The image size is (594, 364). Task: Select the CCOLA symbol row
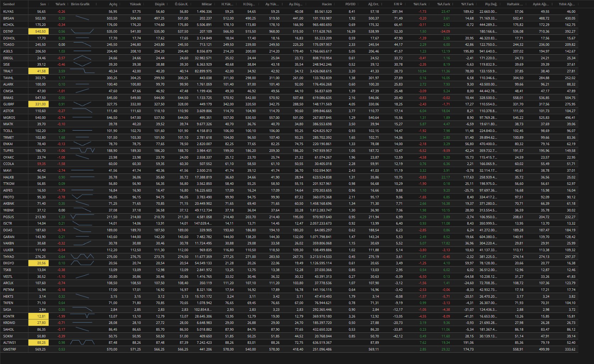pos(289,164)
